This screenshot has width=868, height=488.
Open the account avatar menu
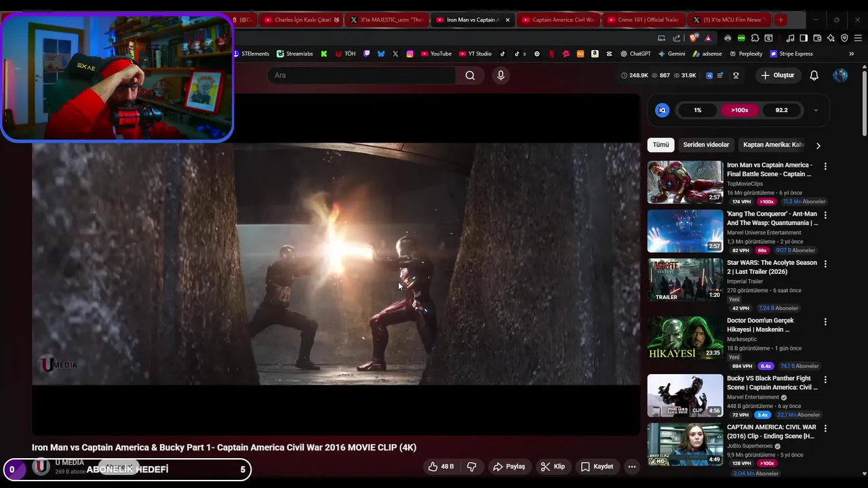pyautogui.click(x=840, y=75)
